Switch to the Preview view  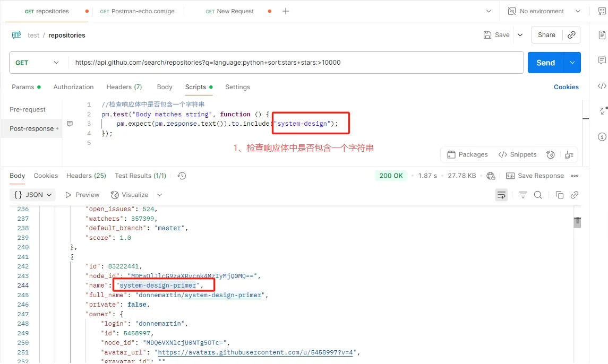click(82, 195)
